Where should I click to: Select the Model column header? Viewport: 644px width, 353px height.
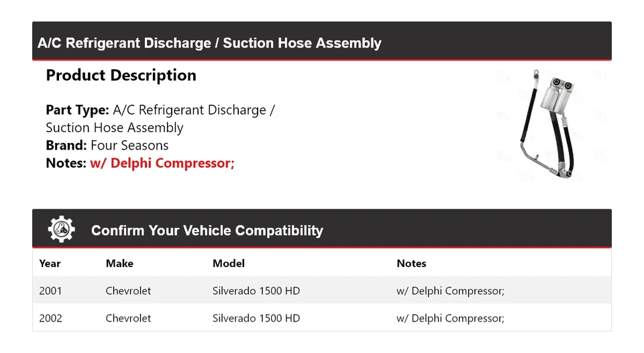point(228,264)
